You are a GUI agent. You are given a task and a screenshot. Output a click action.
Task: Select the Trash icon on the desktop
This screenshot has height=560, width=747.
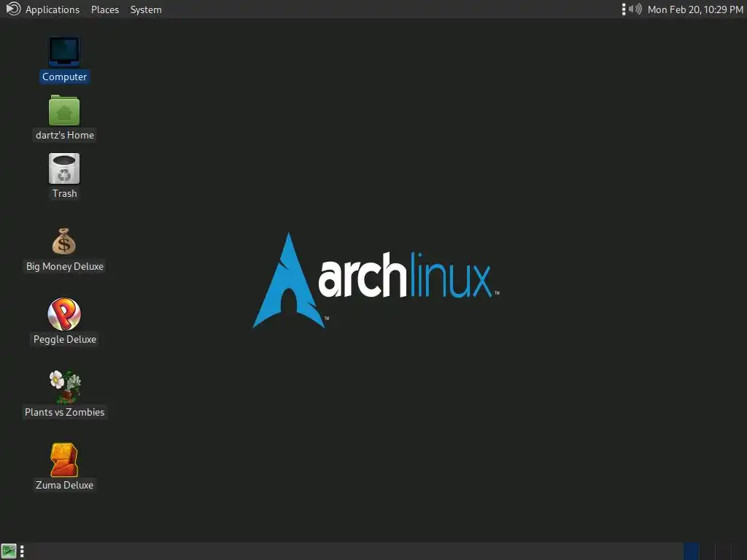[64, 168]
